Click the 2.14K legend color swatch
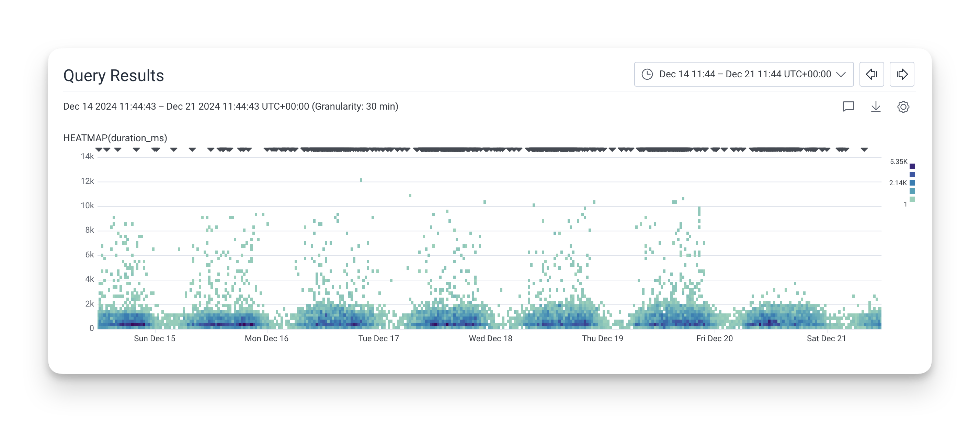The image size is (980, 422). [912, 183]
